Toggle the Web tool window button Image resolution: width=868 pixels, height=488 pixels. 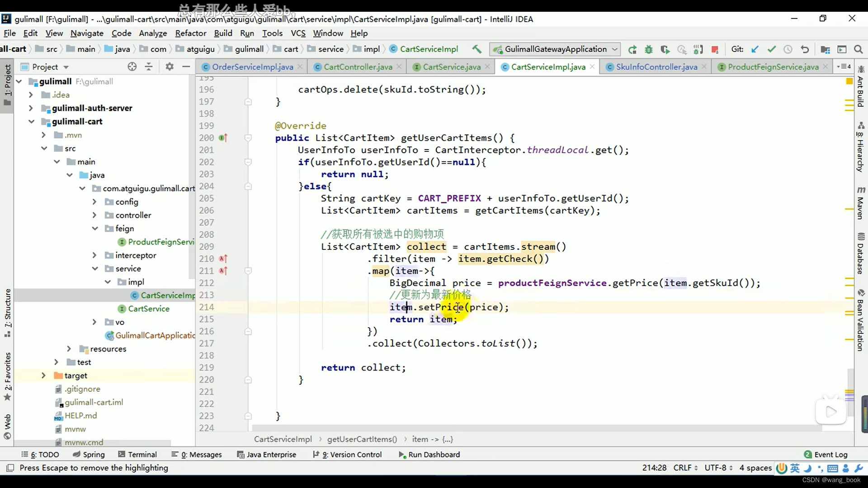click(7, 427)
